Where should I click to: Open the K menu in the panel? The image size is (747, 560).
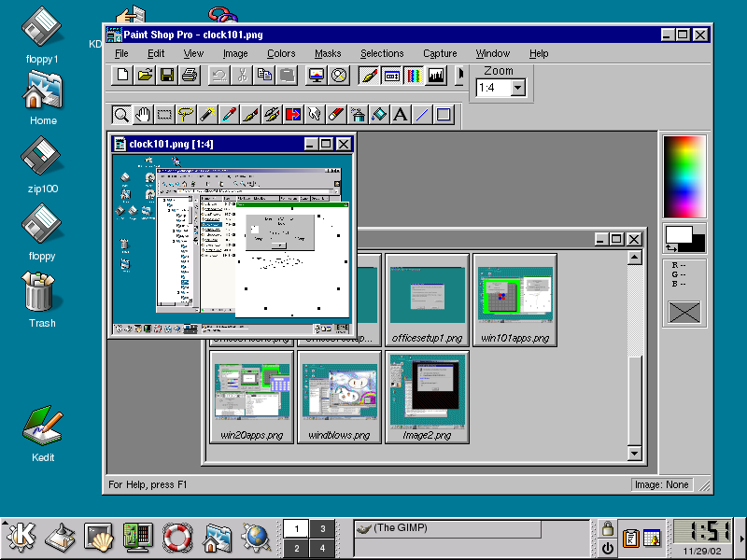tap(21, 538)
